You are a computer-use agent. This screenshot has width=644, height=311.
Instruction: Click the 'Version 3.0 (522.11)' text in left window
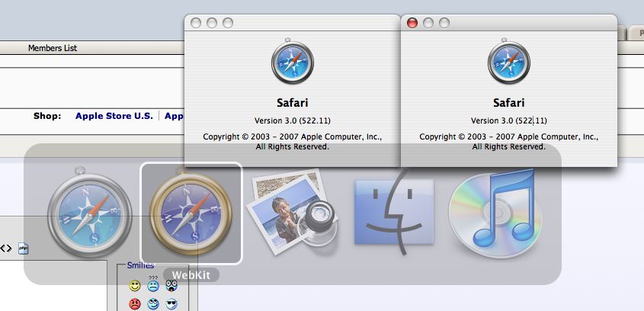(x=293, y=120)
